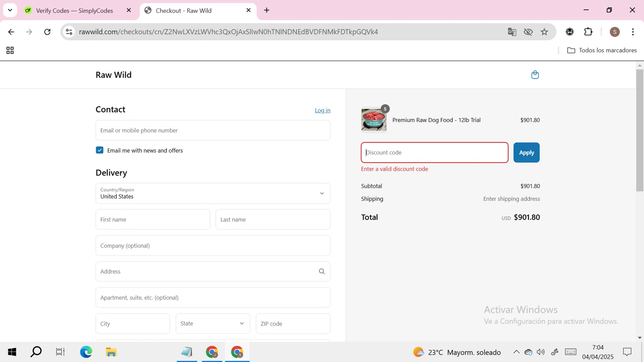
Task: Reload the checkout page
Action: [x=47, y=32]
